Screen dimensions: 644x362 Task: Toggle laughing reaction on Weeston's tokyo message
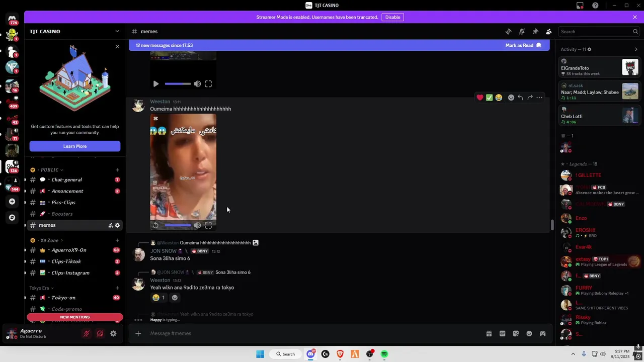158,298
